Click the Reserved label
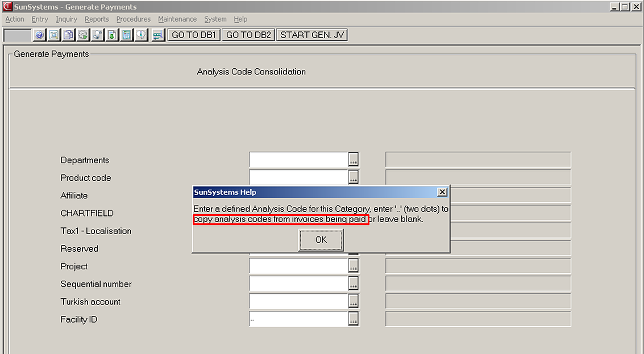This screenshot has width=644, height=354. tap(79, 248)
